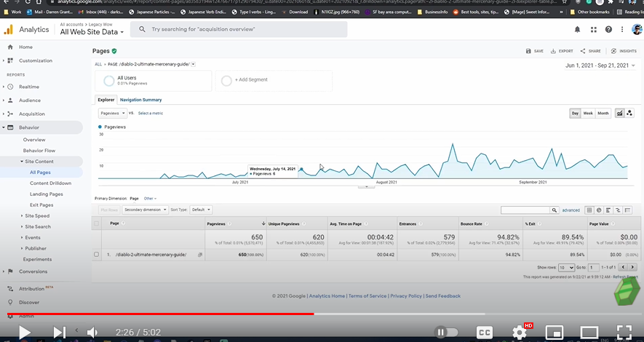Open the date range picker

pyautogui.click(x=600, y=65)
